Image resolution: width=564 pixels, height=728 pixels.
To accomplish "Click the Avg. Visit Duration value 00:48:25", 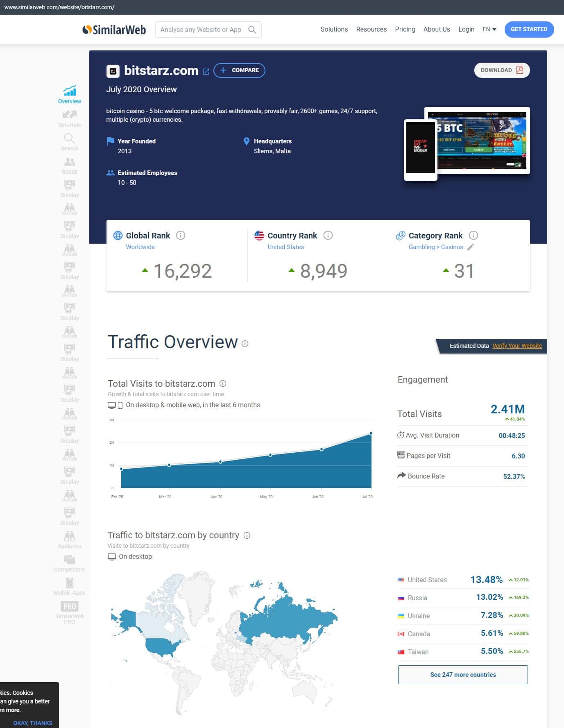I will (512, 435).
